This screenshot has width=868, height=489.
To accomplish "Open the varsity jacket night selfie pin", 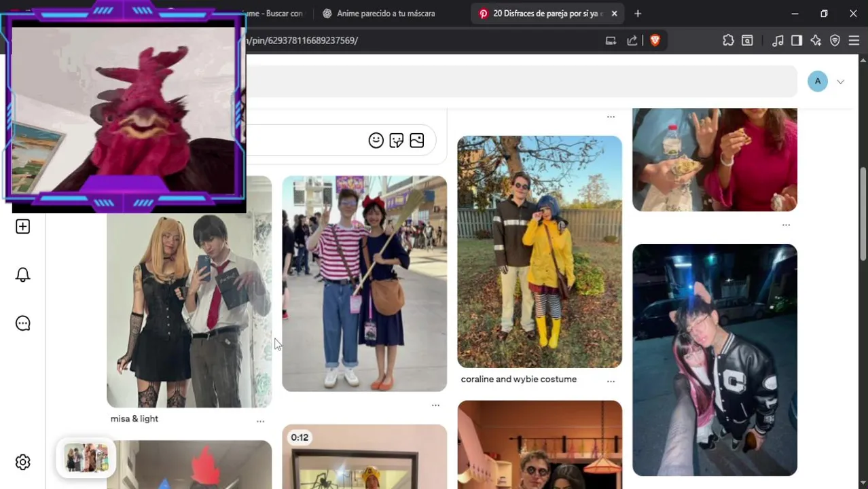I will tap(715, 360).
